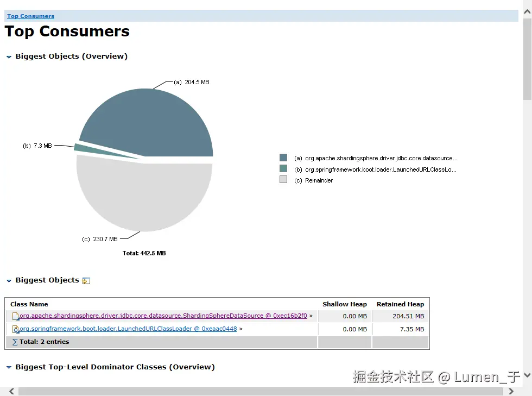
Task: Open the ShardingSphereDataSource @ 0xec16b2f0 link
Action: (163, 316)
